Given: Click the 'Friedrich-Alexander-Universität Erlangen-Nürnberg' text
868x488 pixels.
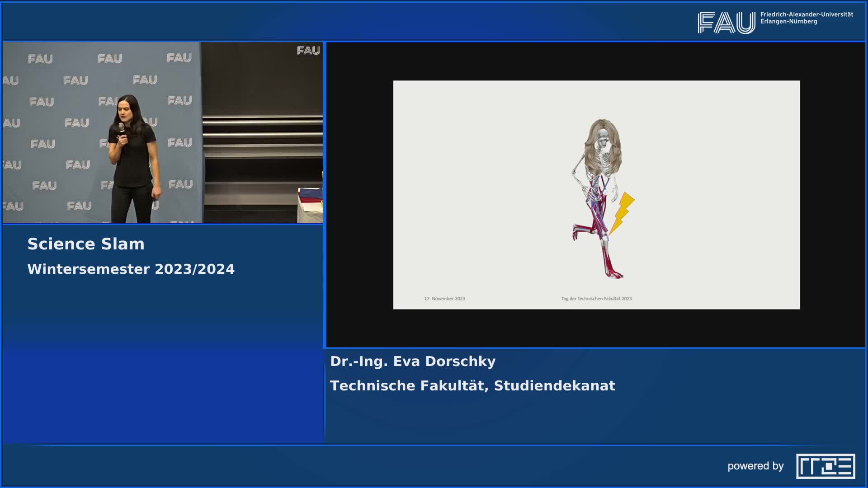Looking at the screenshot, I should pyautogui.click(x=807, y=18).
